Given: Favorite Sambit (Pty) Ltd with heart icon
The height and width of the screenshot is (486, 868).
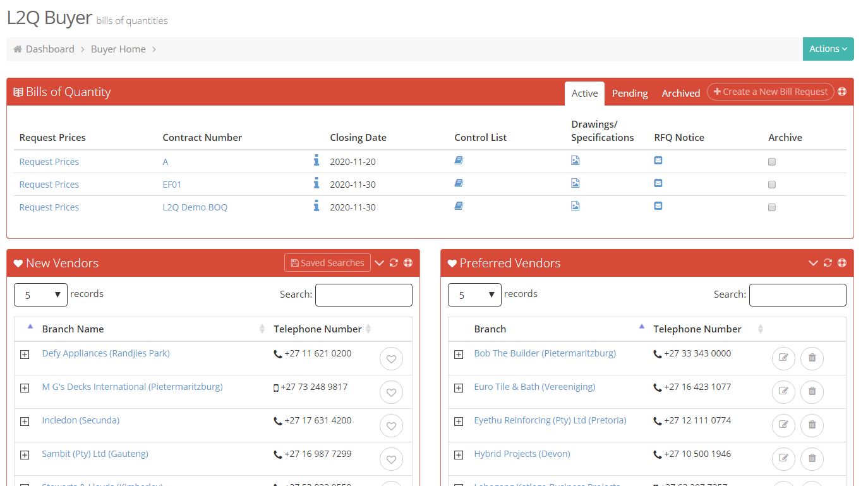Looking at the screenshot, I should coord(391,459).
